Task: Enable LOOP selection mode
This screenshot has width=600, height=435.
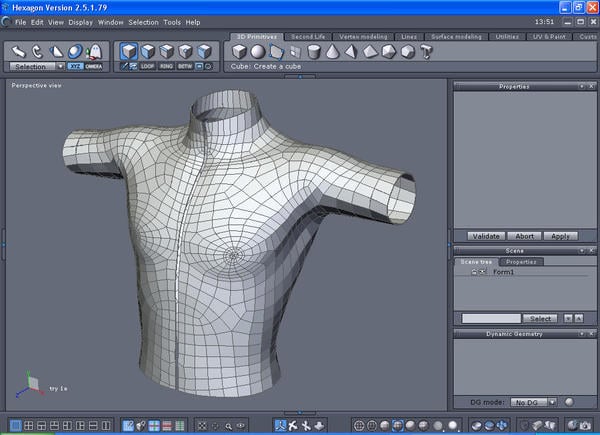Action: (x=148, y=66)
